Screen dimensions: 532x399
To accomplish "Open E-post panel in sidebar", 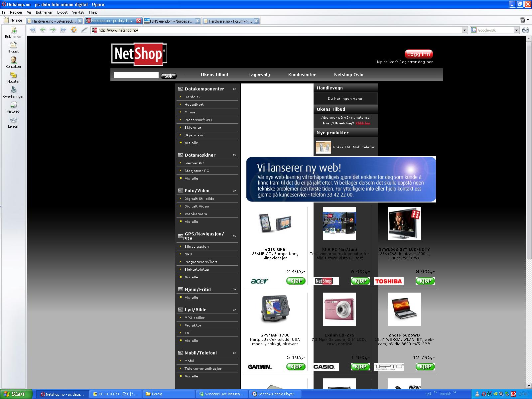I will pos(13,48).
